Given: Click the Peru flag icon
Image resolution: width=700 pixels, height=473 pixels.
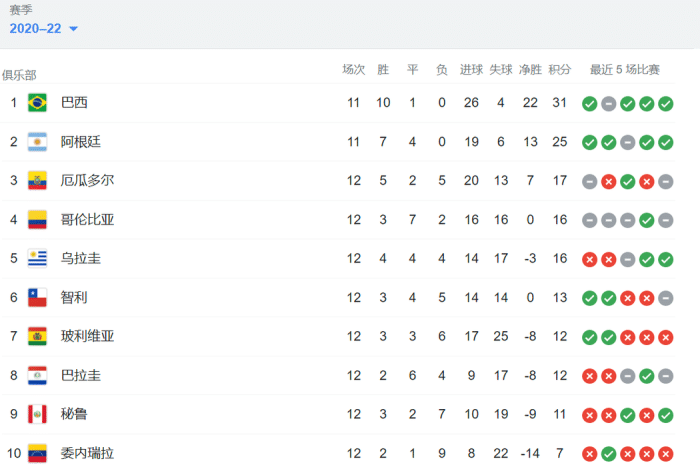Looking at the screenshot, I should [38, 413].
